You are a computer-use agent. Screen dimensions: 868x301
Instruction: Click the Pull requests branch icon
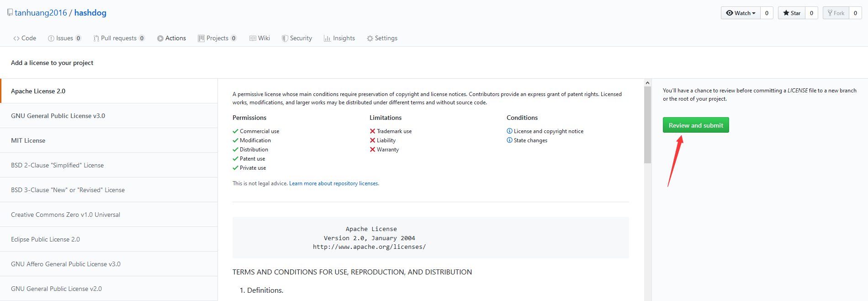pyautogui.click(x=96, y=38)
